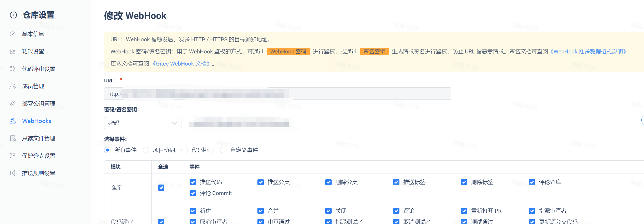Open 推送规则设置 in the sidebar
644x224 pixels.
click(39, 173)
